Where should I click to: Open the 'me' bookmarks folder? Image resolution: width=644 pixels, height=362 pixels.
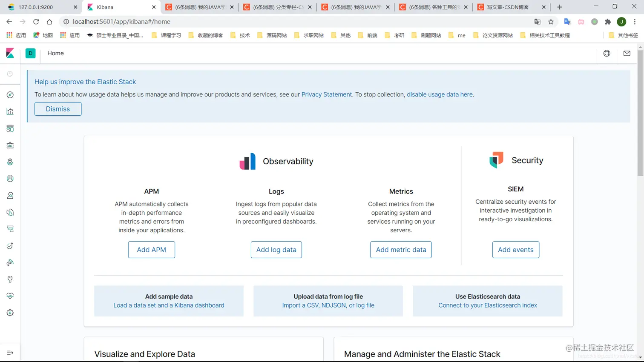(457, 35)
